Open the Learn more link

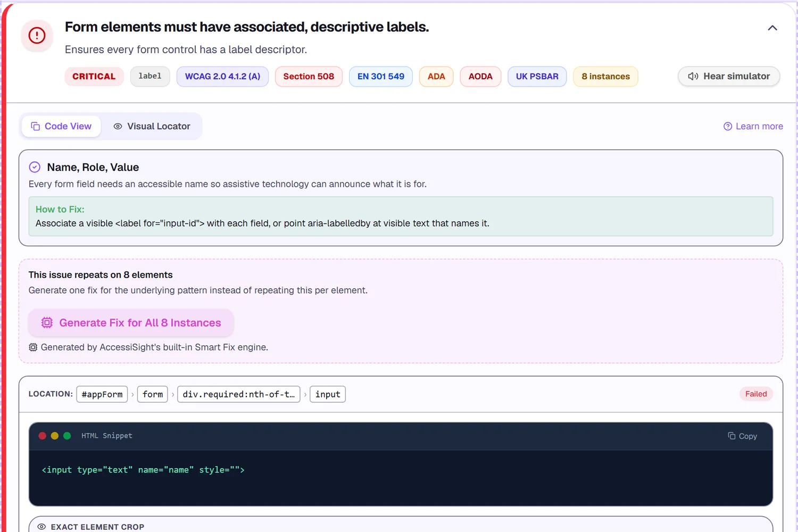point(753,126)
